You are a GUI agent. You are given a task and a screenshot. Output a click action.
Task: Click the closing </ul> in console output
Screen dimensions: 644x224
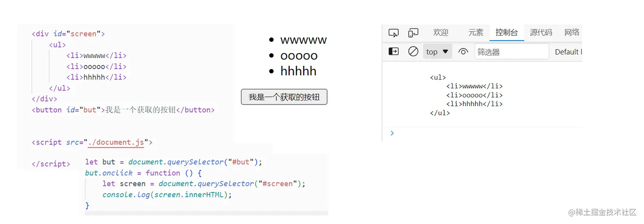click(x=440, y=113)
